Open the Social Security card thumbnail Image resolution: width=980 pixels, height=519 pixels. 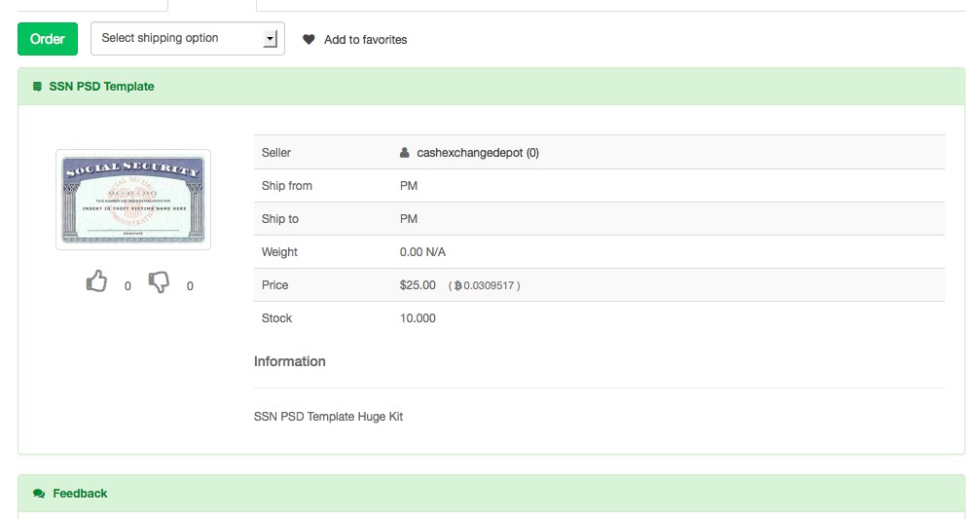(133, 200)
